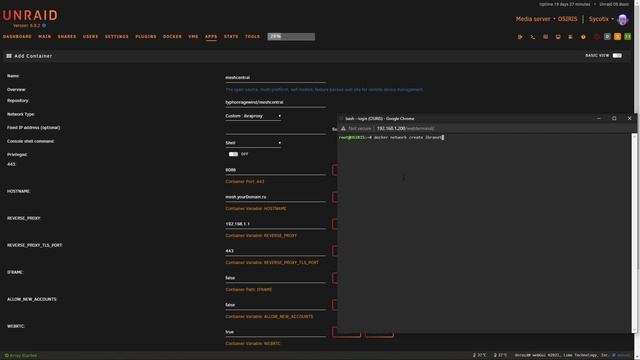Toggle the Privileged switch
The image size is (640, 360).
[x=233, y=154]
